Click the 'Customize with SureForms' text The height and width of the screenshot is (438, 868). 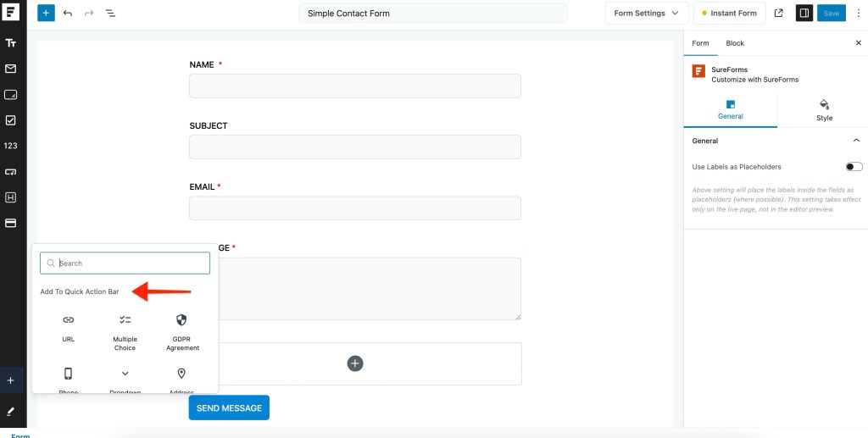(x=755, y=80)
